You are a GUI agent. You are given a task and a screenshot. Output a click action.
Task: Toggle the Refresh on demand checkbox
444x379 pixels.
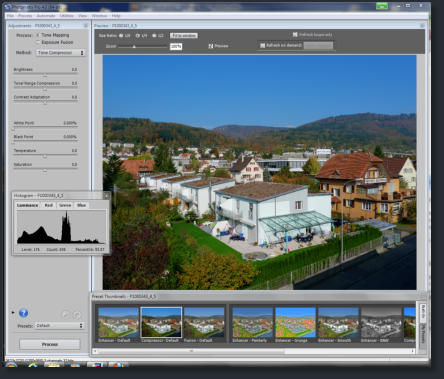pyautogui.click(x=263, y=45)
